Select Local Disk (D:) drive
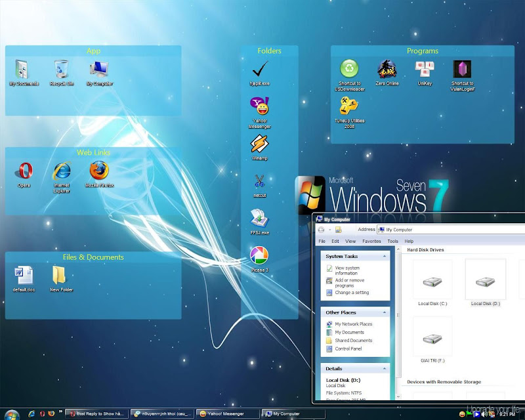This screenshot has width=525, height=420. click(486, 283)
